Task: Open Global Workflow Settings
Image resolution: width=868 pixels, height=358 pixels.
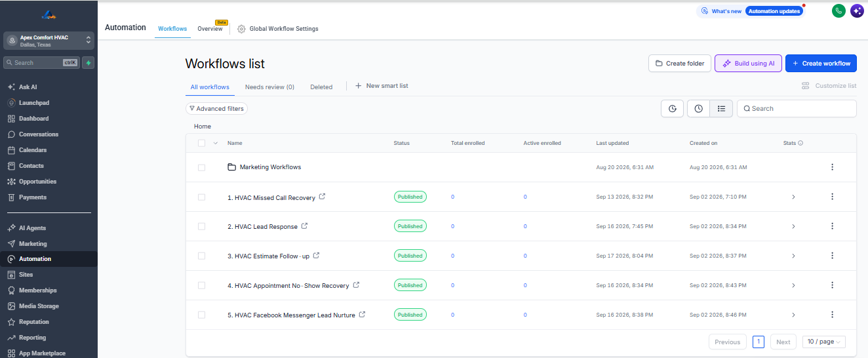Action: click(x=278, y=29)
